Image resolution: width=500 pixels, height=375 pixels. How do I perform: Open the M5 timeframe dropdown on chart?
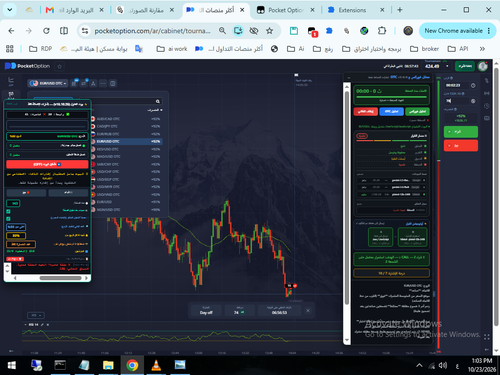click(x=36, y=315)
